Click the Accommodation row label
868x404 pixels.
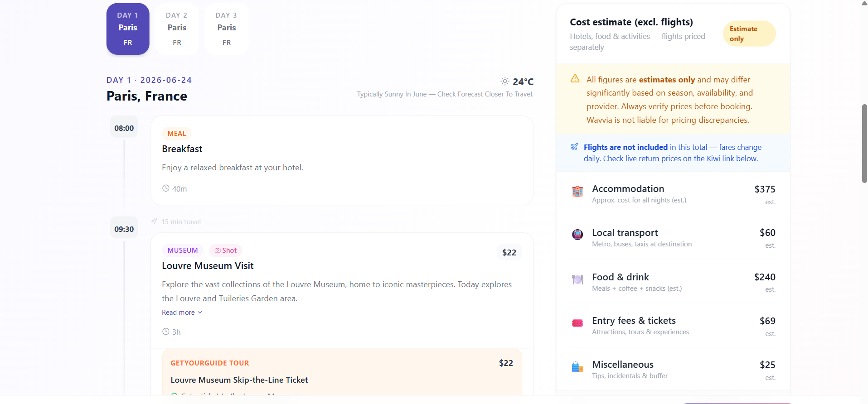pos(628,189)
